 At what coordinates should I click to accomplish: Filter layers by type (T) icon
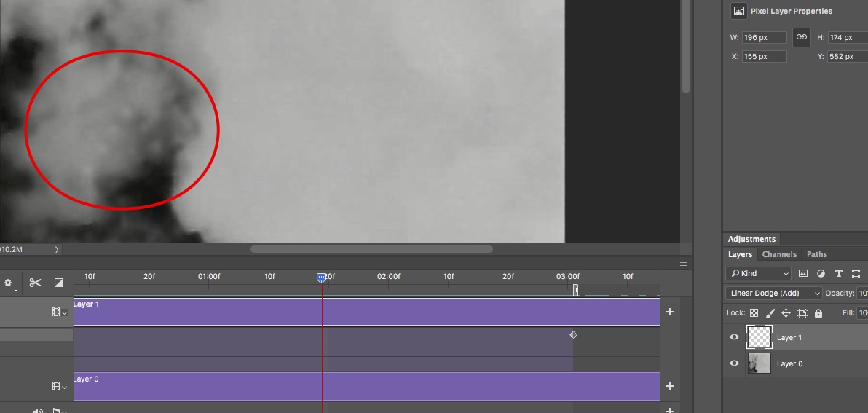(x=838, y=274)
